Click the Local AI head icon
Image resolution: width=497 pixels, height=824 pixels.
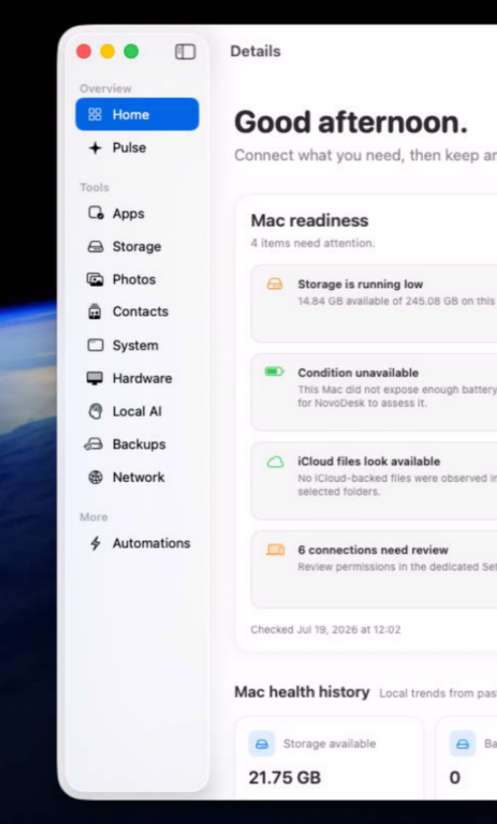[95, 411]
